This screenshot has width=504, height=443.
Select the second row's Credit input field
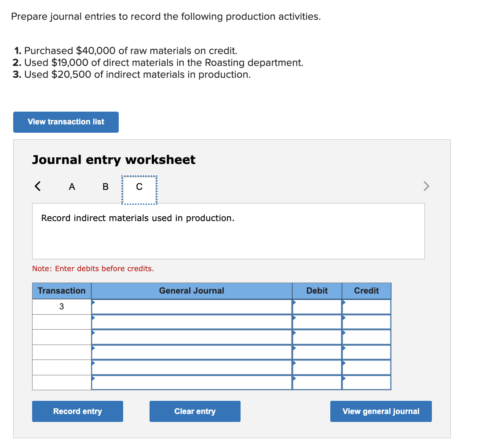[366, 321]
